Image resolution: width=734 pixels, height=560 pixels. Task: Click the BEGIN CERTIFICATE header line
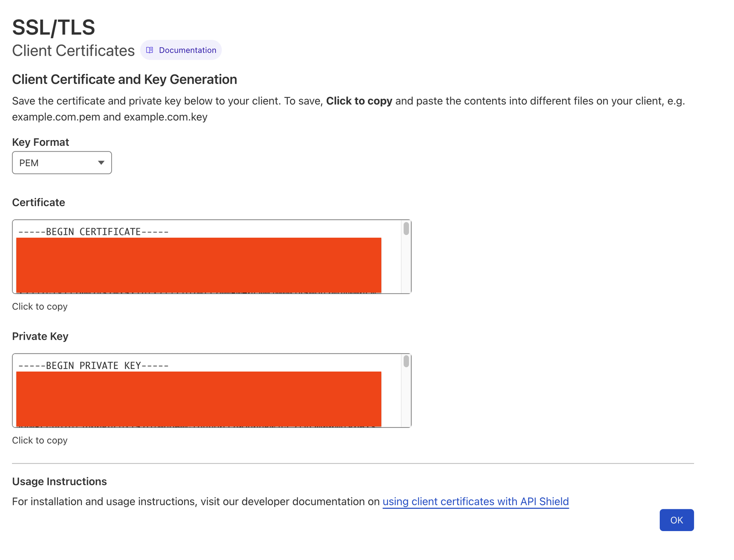93,232
